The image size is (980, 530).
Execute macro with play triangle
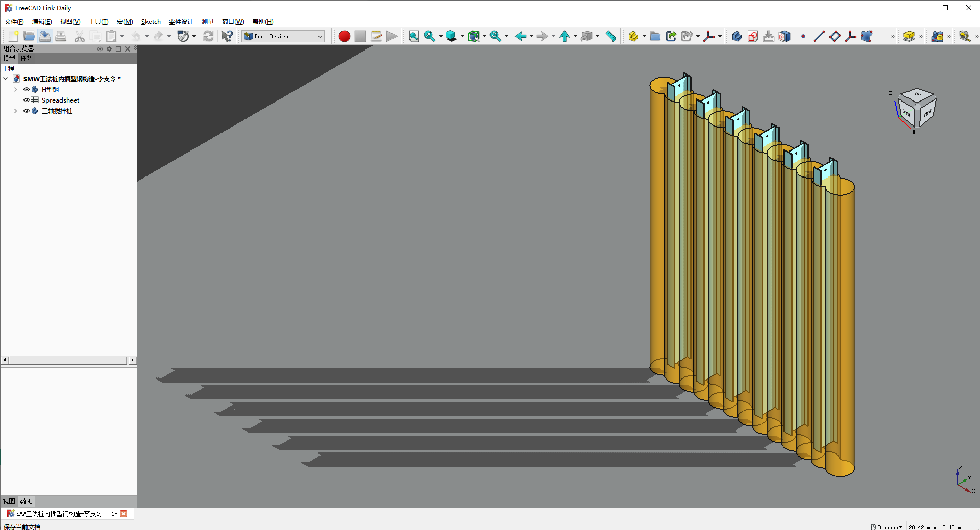point(392,36)
